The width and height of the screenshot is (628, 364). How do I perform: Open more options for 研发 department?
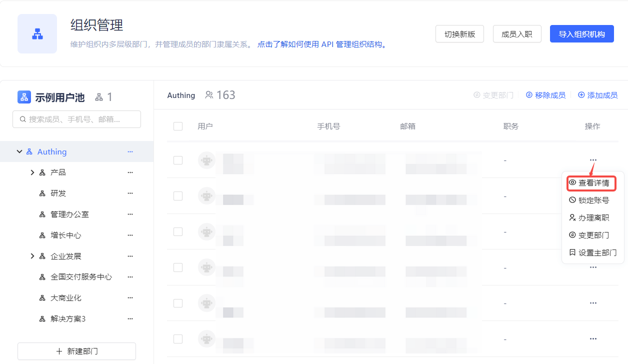130,193
